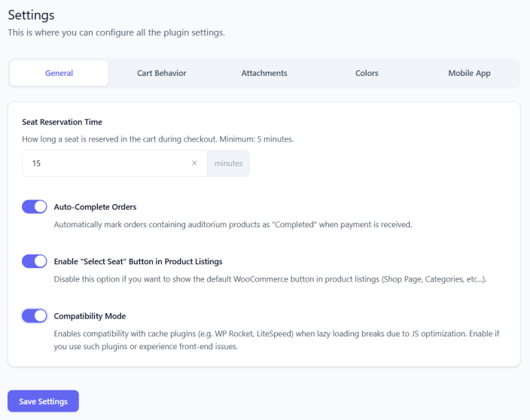
Task: Click the Settings page title
Action: (31, 14)
